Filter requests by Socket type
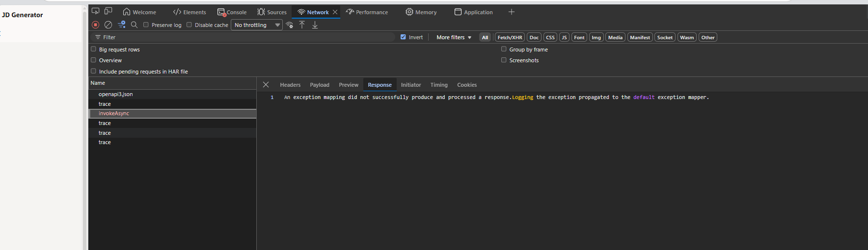The width and height of the screenshot is (868, 250). click(x=665, y=37)
